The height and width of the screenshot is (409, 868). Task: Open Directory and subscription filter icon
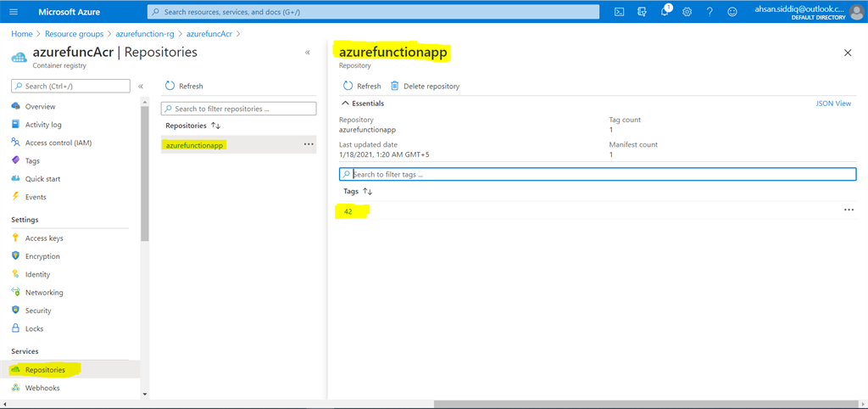[643, 12]
